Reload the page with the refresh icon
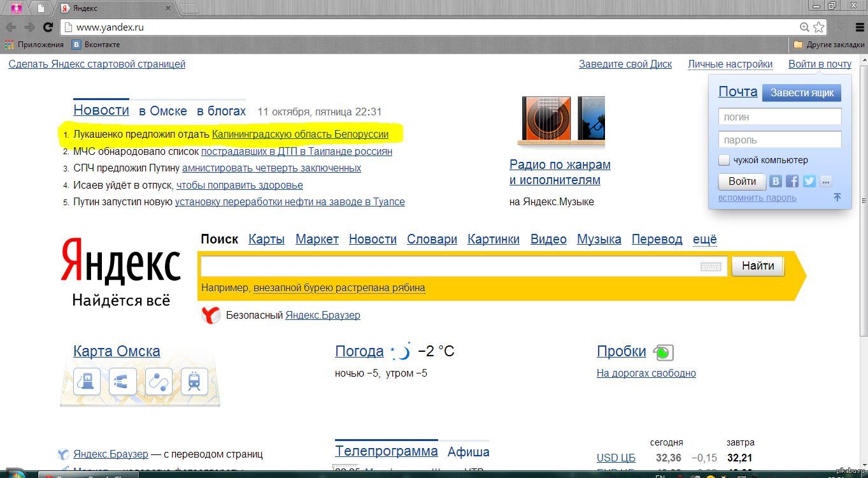 pos(47,27)
